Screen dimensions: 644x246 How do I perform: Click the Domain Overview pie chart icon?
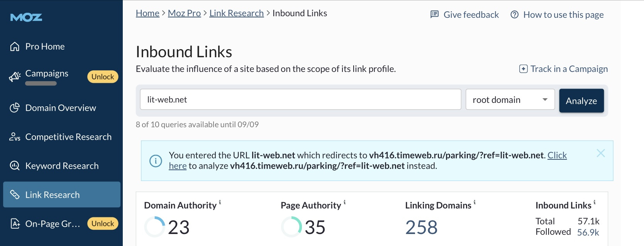click(15, 108)
